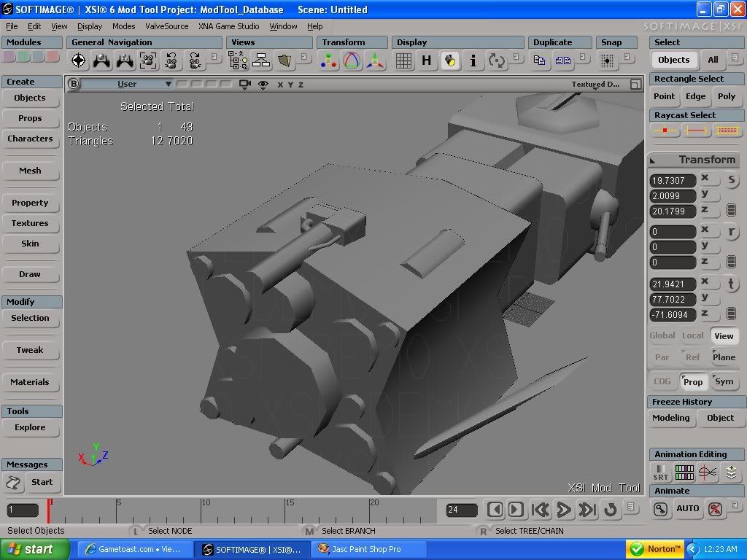Toggle the COG transform option
Viewport: 747px width, 560px height.
point(662,381)
